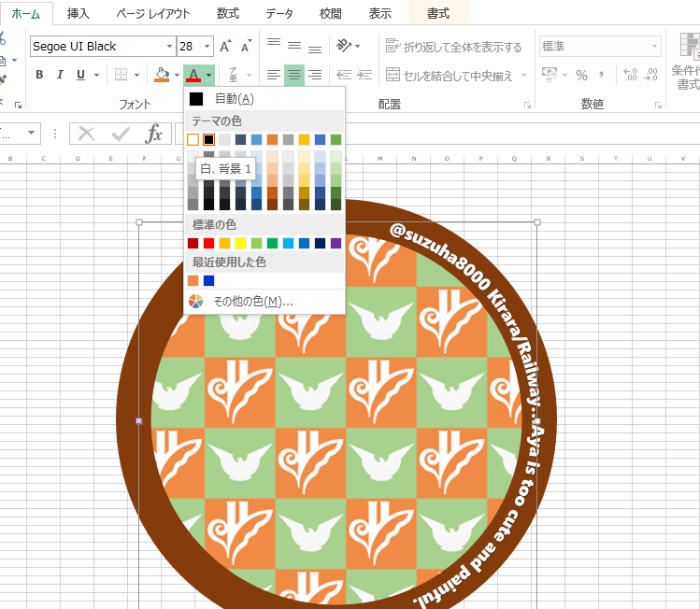This screenshot has width=700, height=609.
Task: Click the Decrease Indent icon
Action: coord(344,75)
